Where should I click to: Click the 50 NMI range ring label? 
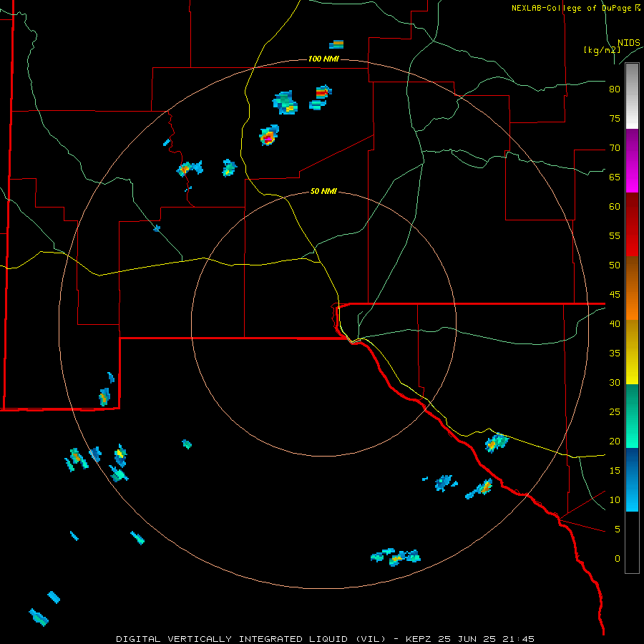(x=323, y=191)
